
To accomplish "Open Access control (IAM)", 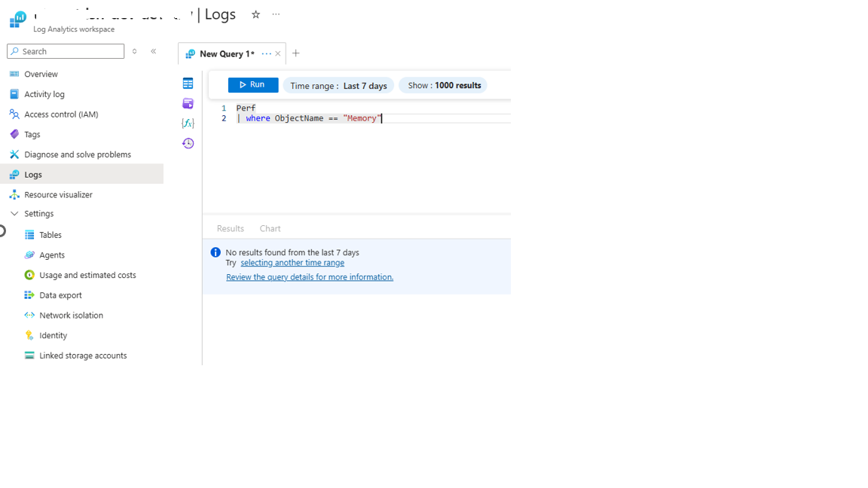I will [61, 114].
